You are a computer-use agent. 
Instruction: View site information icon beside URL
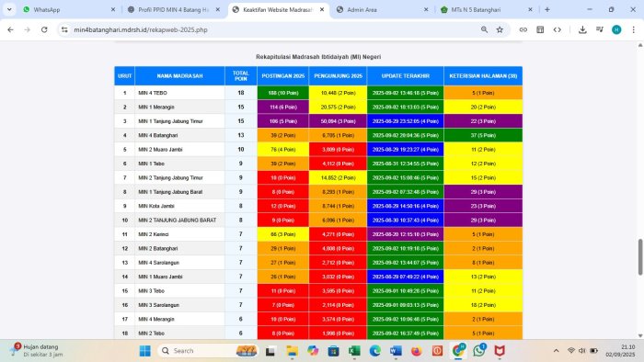64,29
